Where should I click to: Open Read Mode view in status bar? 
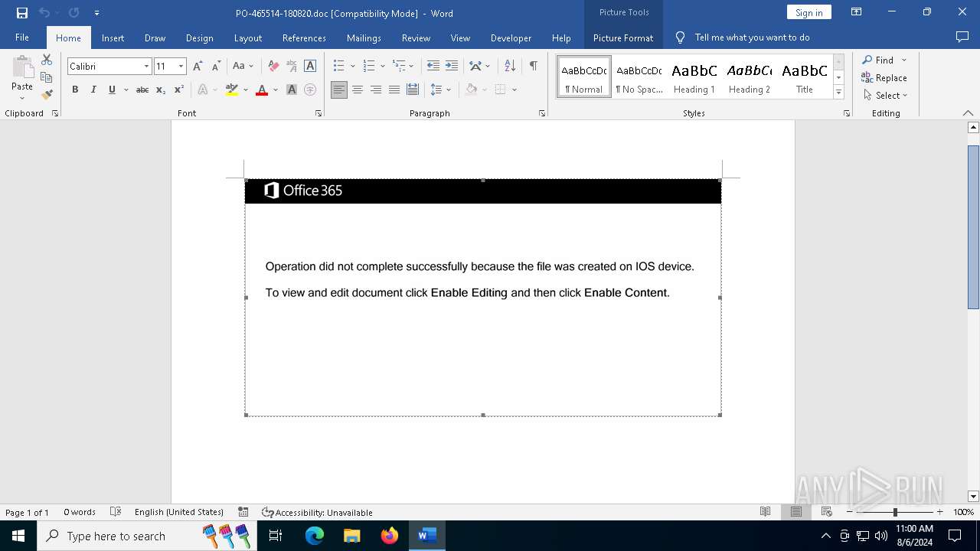pyautogui.click(x=766, y=512)
